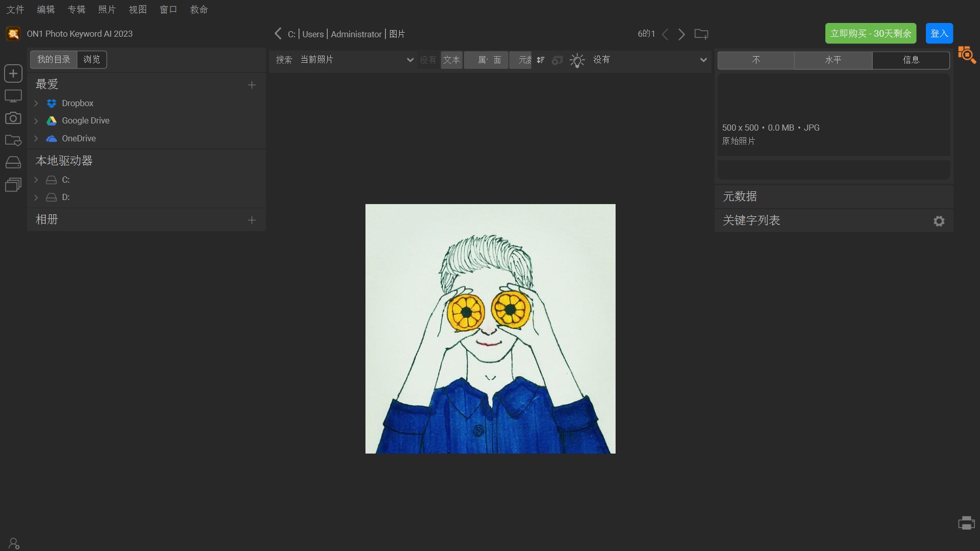
Task: Click the light bulb icon in search bar
Action: [577, 61]
